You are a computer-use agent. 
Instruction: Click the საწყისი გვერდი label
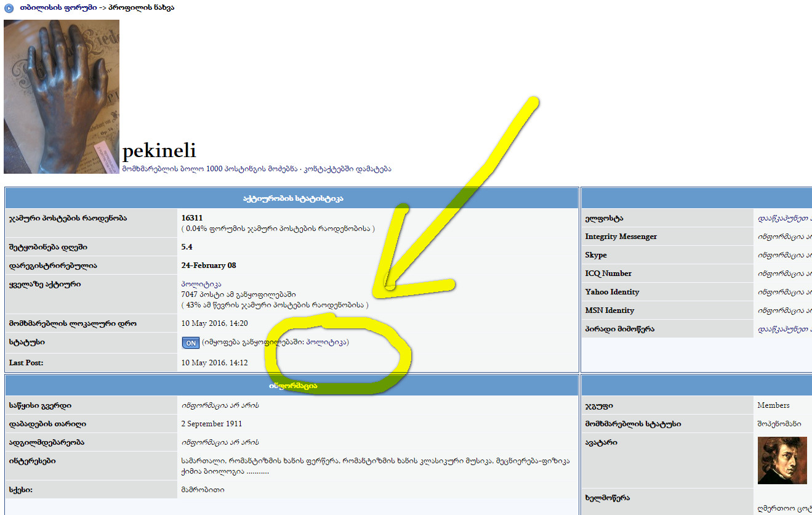(40, 405)
